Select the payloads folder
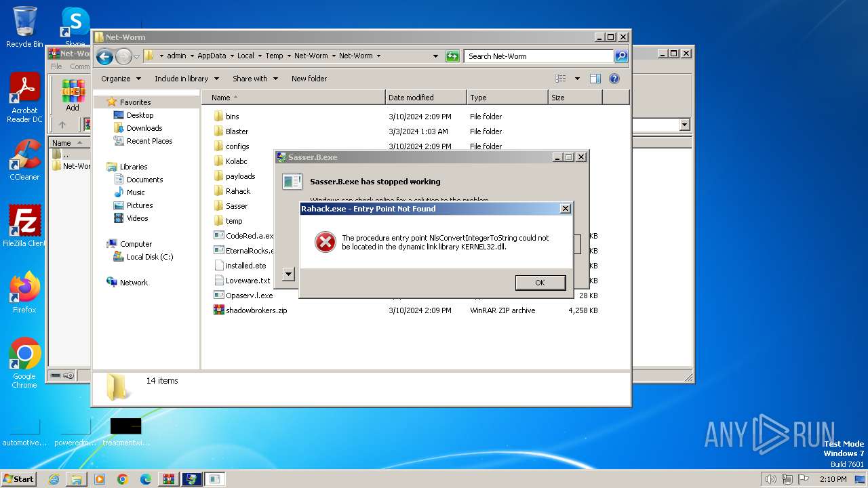 point(240,176)
